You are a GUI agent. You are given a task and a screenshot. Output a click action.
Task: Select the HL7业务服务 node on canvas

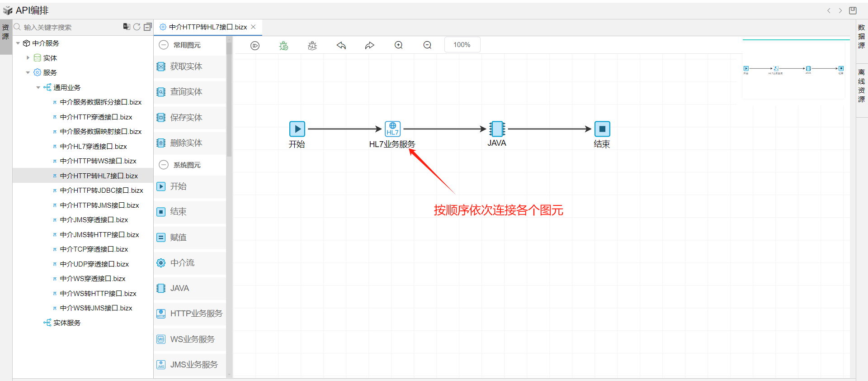coord(392,129)
